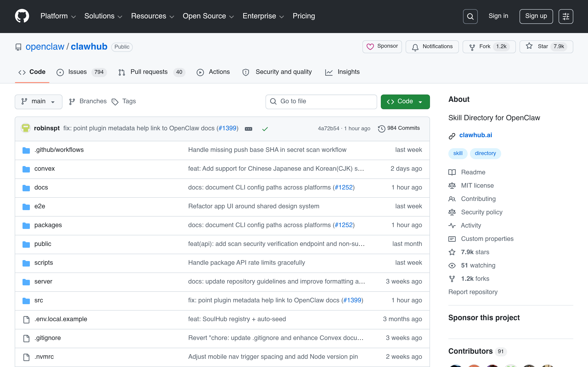Click the Sign up button
The height and width of the screenshot is (367, 588).
point(536,16)
